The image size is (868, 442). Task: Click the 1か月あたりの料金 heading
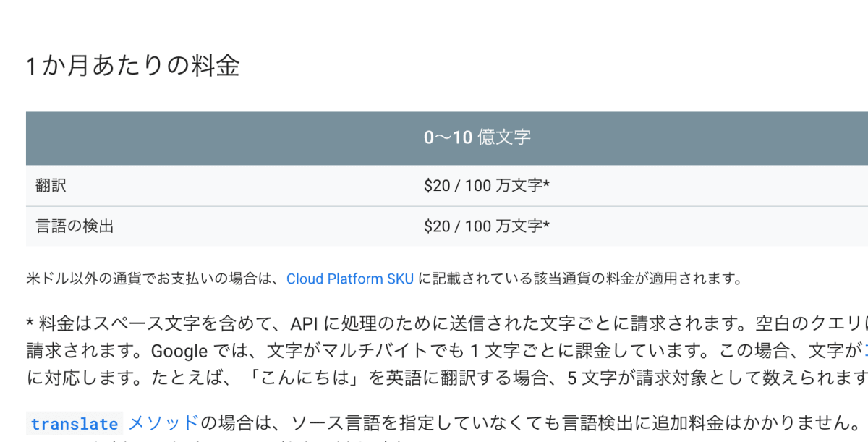click(133, 67)
